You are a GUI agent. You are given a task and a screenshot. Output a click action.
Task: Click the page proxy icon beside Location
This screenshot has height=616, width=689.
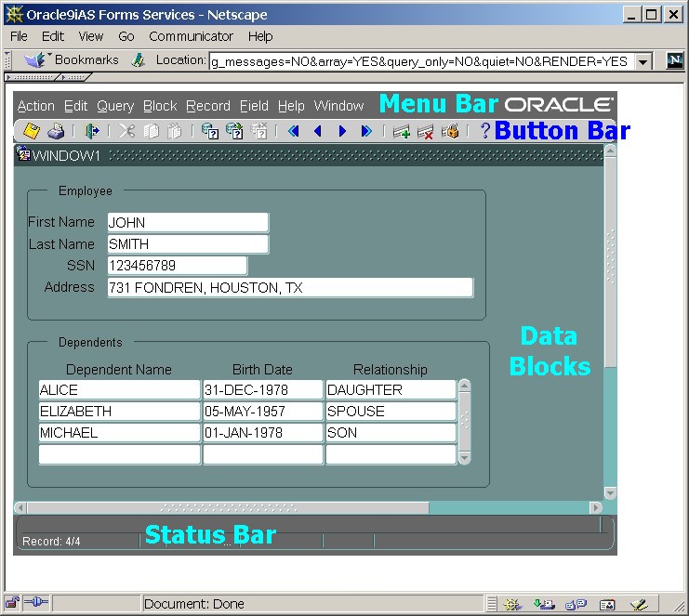tap(138, 60)
